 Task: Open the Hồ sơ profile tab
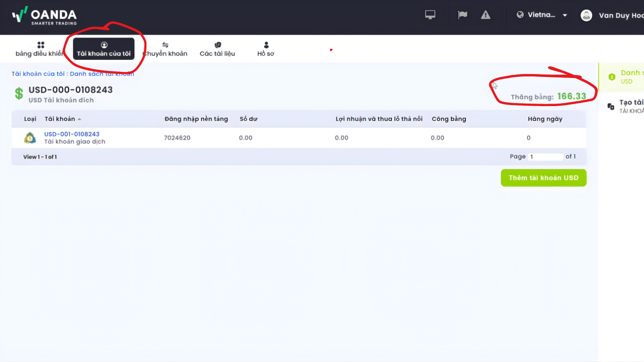(266, 49)
